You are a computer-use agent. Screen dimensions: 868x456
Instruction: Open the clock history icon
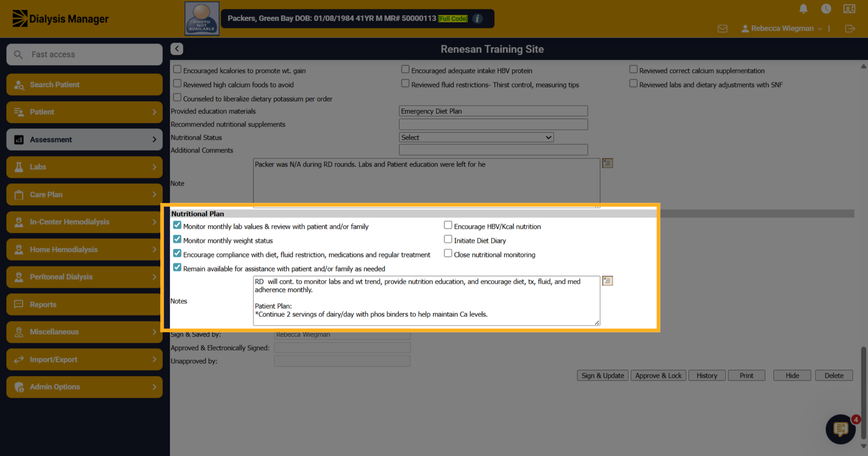[826, 9]
